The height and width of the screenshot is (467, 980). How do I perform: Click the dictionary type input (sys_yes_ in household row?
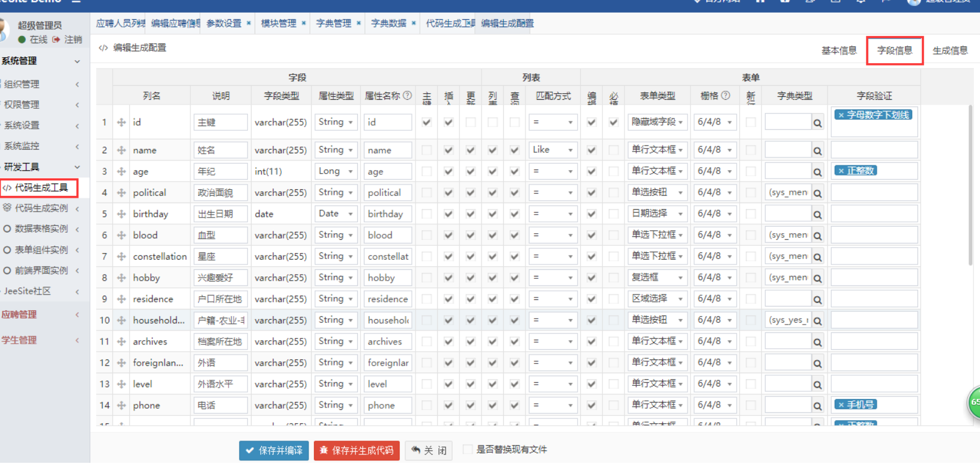click(x=788, y=320)
